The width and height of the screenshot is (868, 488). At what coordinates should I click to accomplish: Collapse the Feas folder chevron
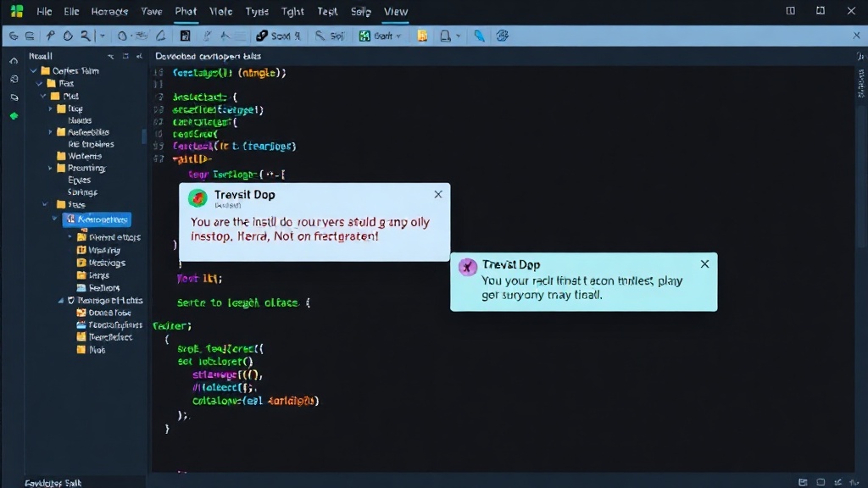click(45, 205)
